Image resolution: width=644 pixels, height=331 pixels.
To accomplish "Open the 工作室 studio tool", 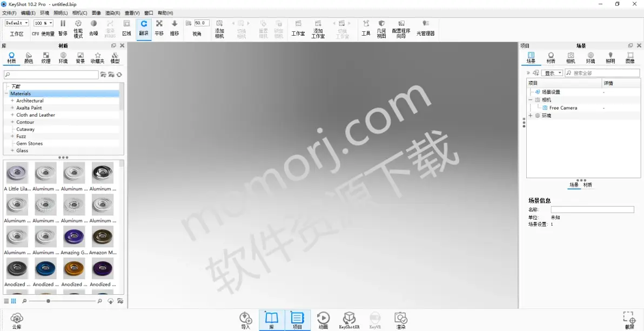I will pyautogui.click(x=298, y=29).
